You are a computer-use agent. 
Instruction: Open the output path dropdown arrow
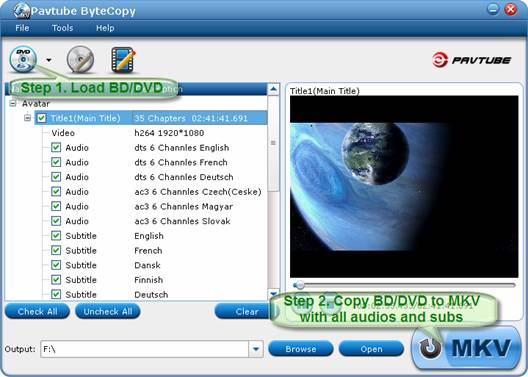pyautogui.click(x=256, y=349)
